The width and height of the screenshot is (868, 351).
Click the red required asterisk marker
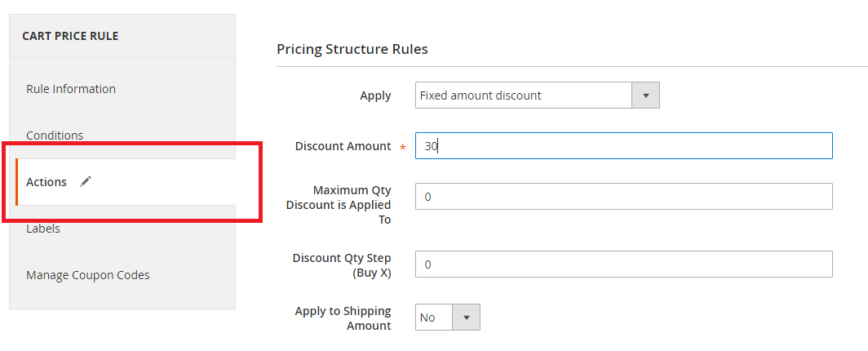click(402, 148)
